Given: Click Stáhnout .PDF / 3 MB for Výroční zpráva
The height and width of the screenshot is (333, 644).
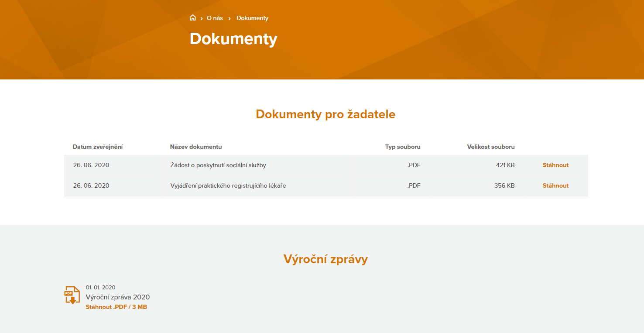Looking at the screenshot, I should (115, 306).
